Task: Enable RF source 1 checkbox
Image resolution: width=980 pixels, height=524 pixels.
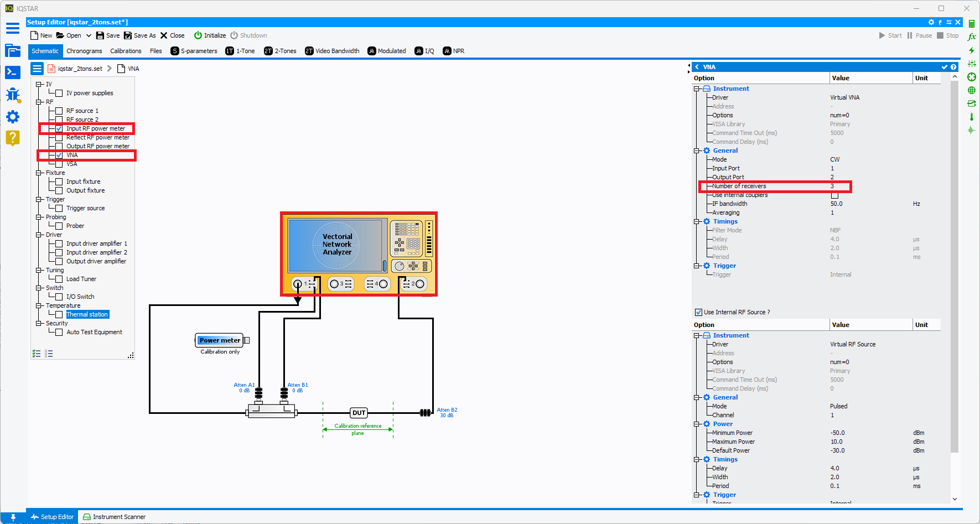Action: [59, 111]
